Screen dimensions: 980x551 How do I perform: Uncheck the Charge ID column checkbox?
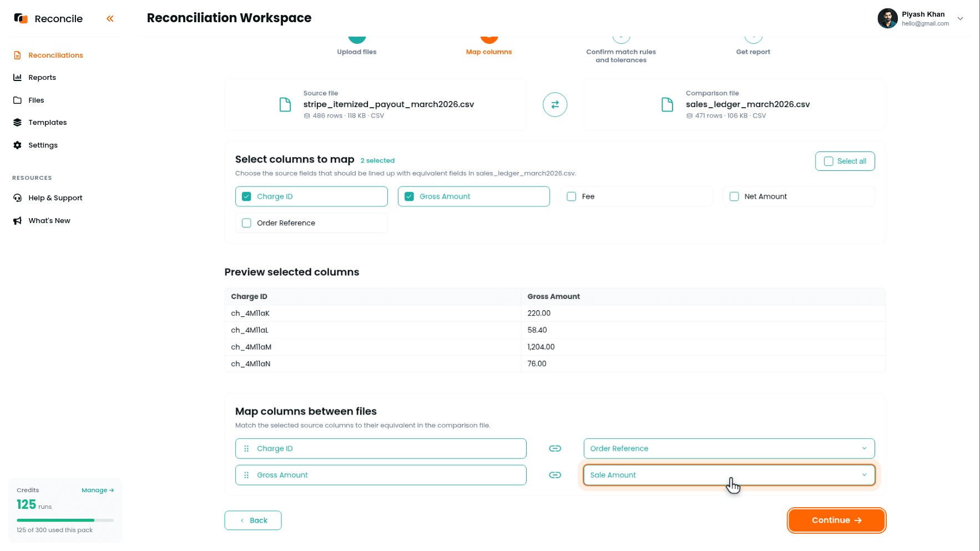point(247,196)
